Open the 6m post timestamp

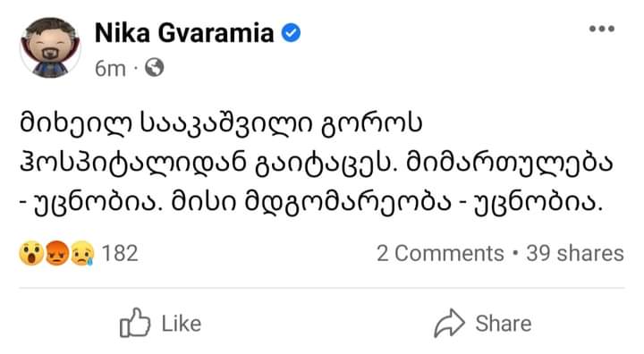[x=110, y=69]
